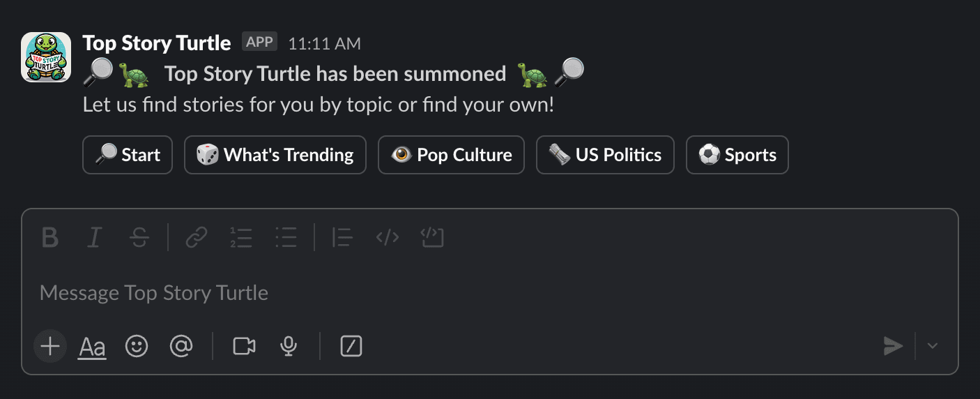
Task: Expand the schedule send options arrow
Action: point(933,346)
